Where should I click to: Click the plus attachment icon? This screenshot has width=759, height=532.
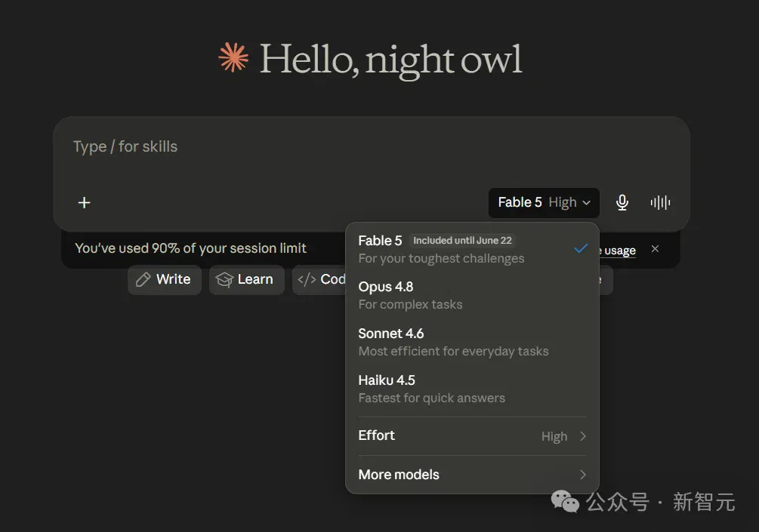point(85,203)
